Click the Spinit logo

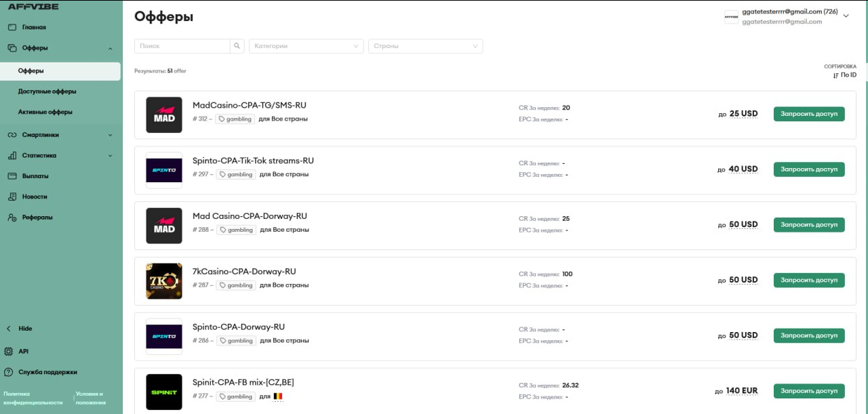tap(164, 392)
